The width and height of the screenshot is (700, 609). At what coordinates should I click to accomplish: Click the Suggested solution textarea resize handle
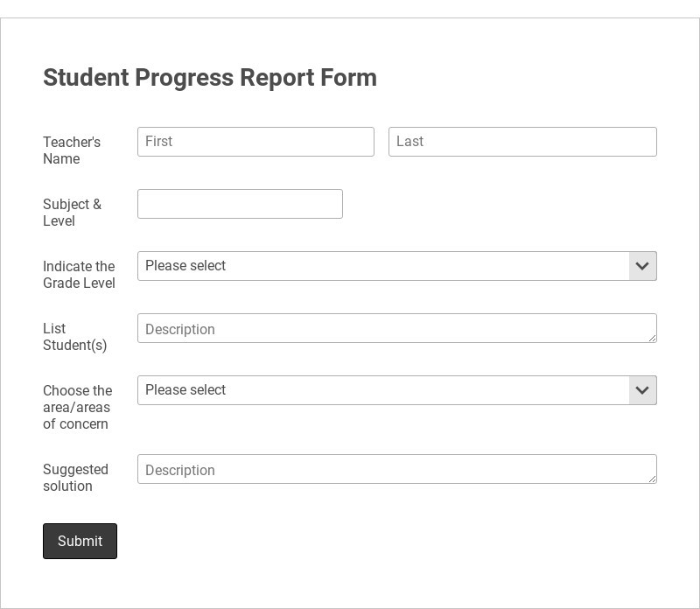pos(652,479)
